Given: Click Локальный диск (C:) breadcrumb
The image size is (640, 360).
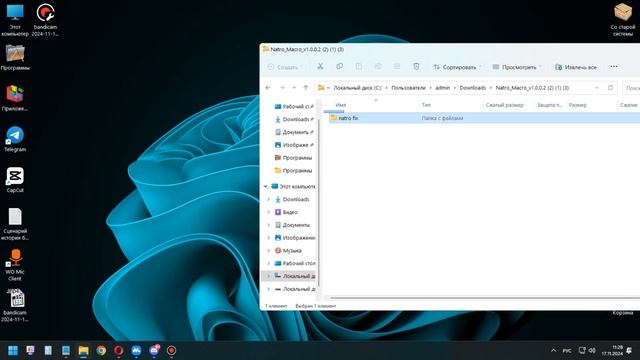Looking at the screenshot, I should [x=357, y=88].
